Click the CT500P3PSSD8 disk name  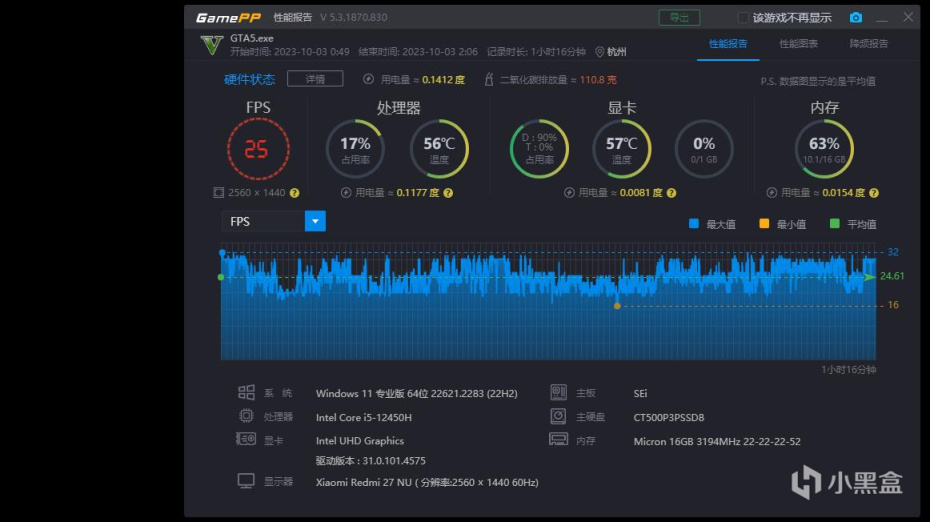tap(668, 417)
